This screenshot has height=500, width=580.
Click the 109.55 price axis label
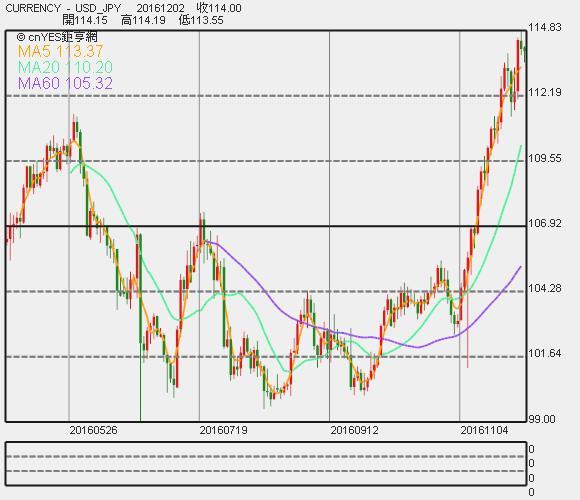[x=544, y=158]
